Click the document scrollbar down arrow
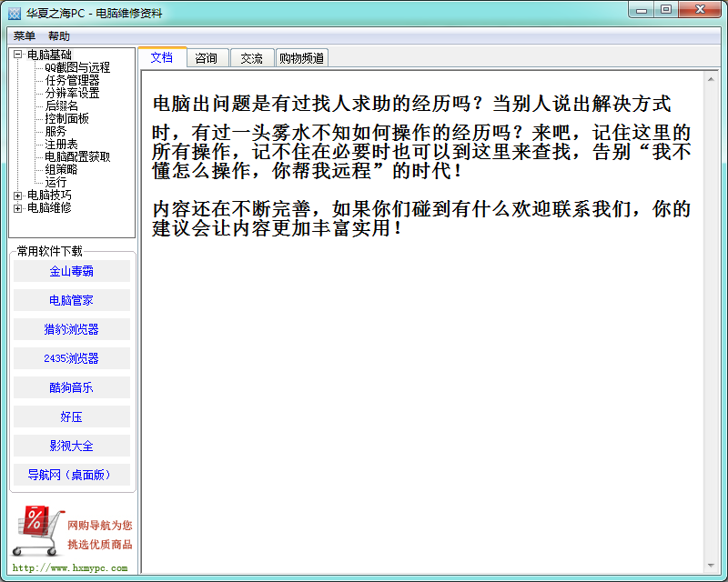The height and width of the screenshot is (582, 728). 711,566
